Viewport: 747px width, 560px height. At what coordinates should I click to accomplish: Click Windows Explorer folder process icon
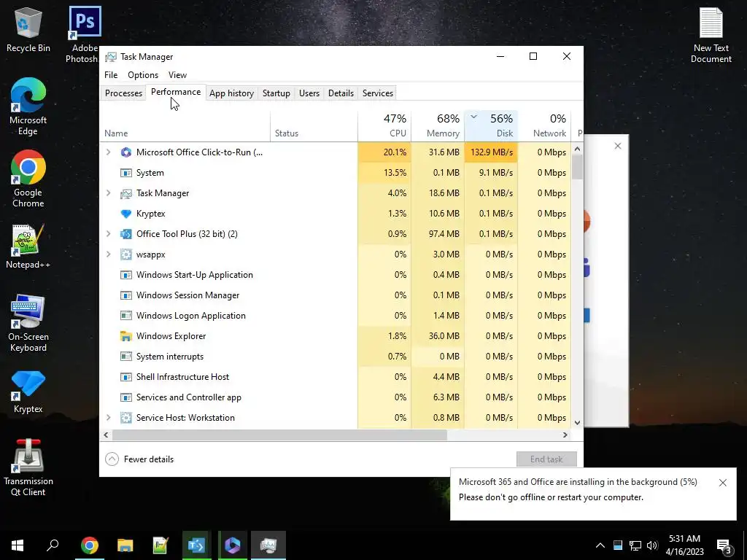click(x=125, y=336)
